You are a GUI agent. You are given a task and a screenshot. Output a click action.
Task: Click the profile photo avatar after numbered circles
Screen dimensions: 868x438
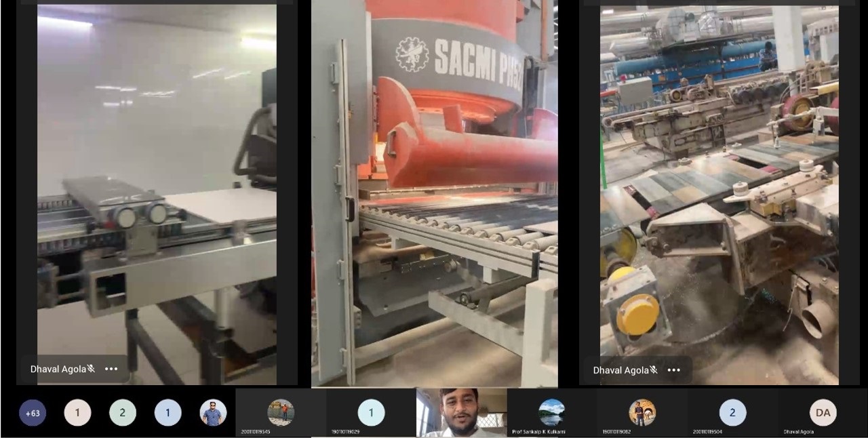coord(213,412)
